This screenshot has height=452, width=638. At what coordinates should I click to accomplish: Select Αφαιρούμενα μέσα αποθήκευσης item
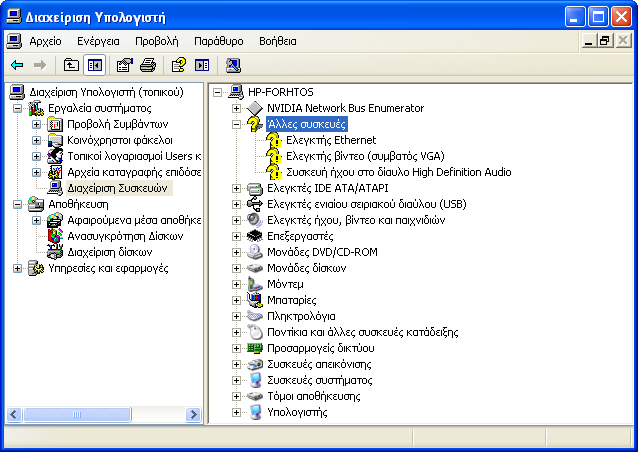[x=134, y=221]
